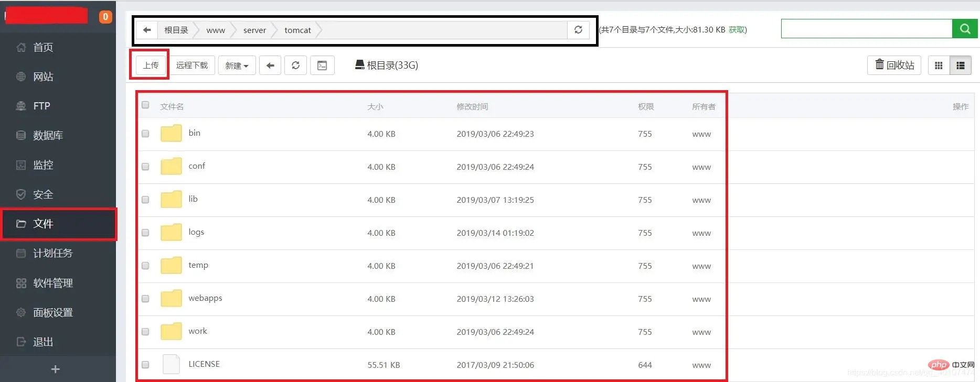Click the logs folder icon
Image resolution: width=980 pixels, height=382 pixels.
click(x=171, y=232)
